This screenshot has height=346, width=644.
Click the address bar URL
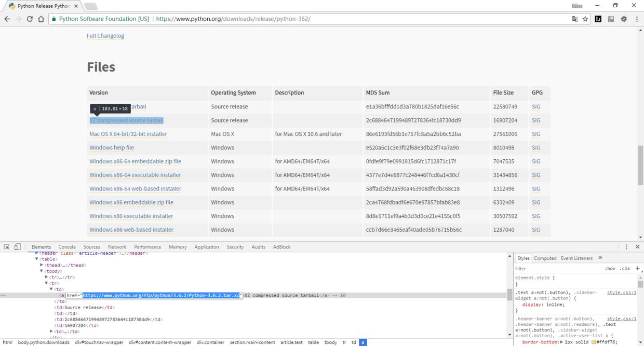coord(233,19)
